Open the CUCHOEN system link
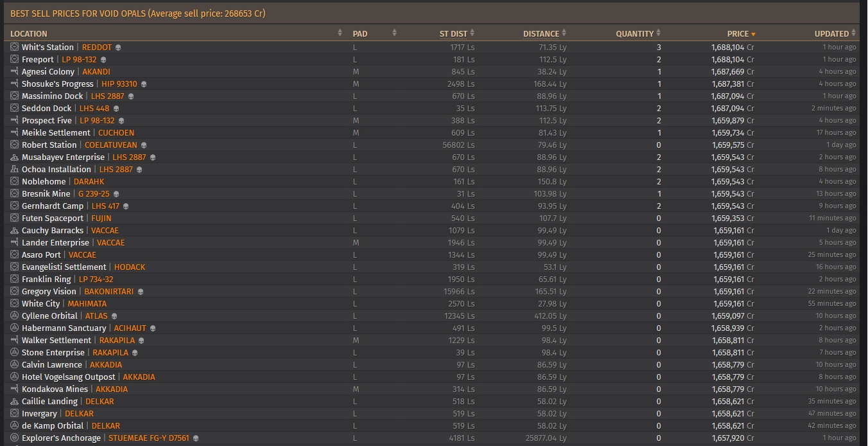 point(116,132)
